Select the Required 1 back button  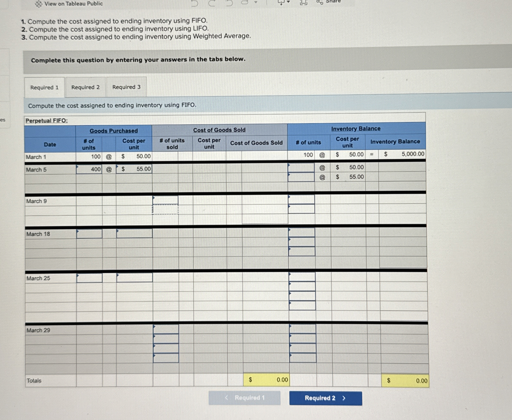point(244,398)
